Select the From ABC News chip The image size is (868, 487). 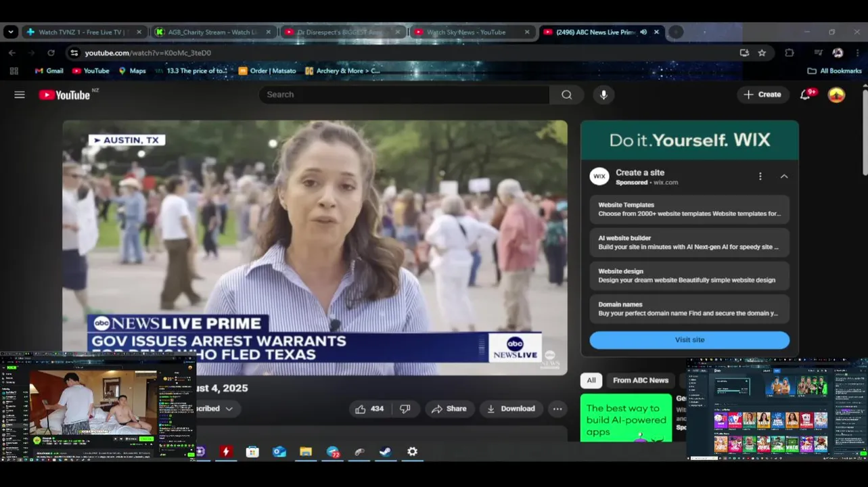pyautogui.click(x=641, y=380)
